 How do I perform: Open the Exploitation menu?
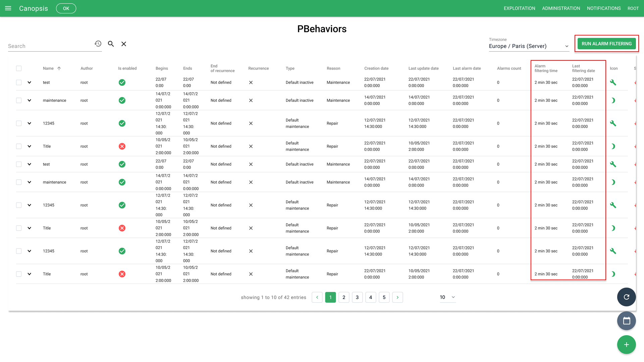(519, 8)
